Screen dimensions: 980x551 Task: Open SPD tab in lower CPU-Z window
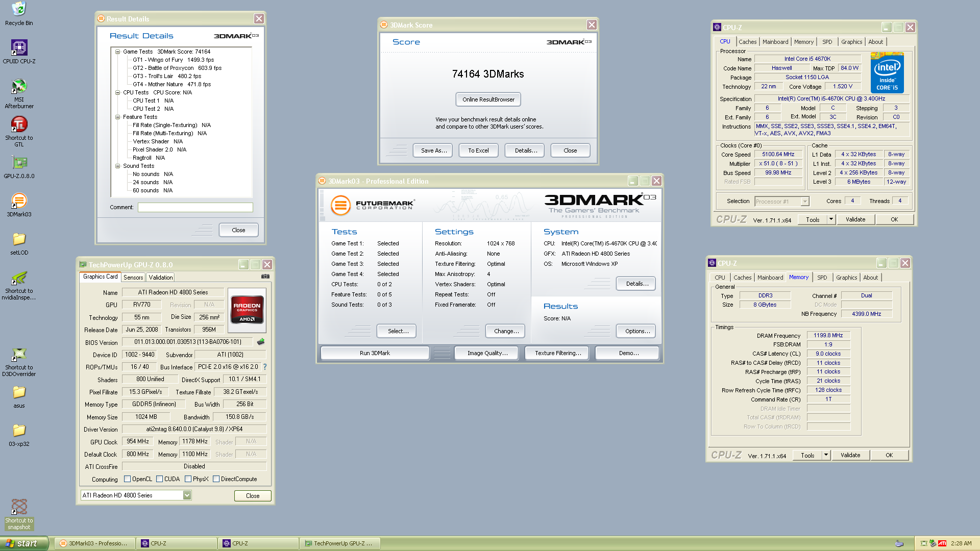[822, 278]
